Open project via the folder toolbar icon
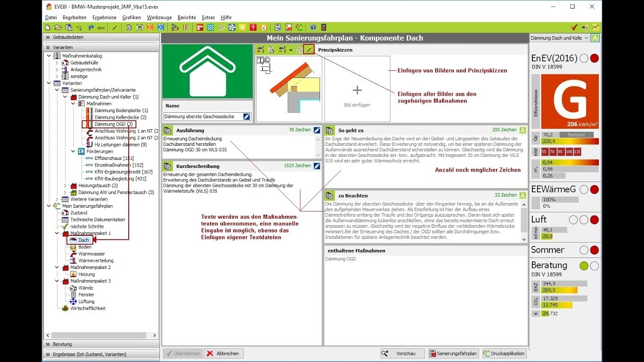 coord(58,28)
